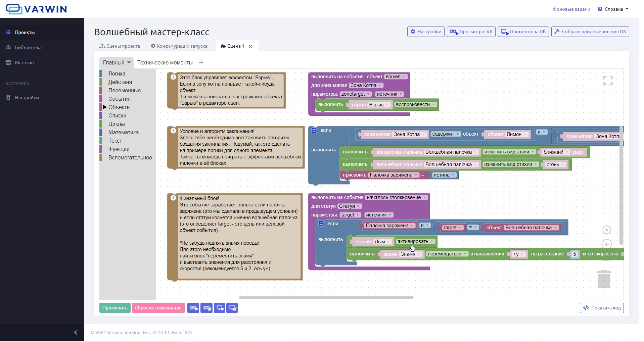The image size is (644, 342).
Task: Click info icon on the Взрыв comment block
Action: point(173,77)
